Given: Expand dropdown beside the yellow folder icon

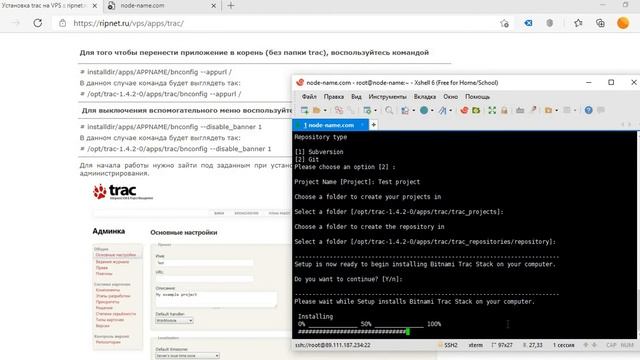Looking at the screenshot, I should 556,111.
